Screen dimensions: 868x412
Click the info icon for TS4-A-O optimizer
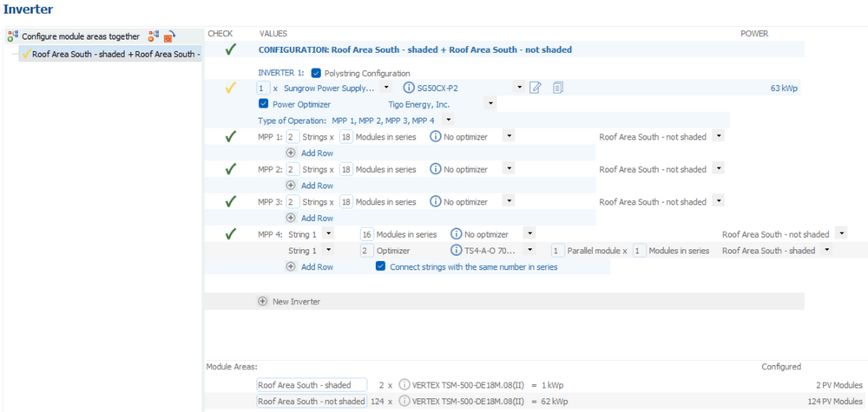[456, 251]
